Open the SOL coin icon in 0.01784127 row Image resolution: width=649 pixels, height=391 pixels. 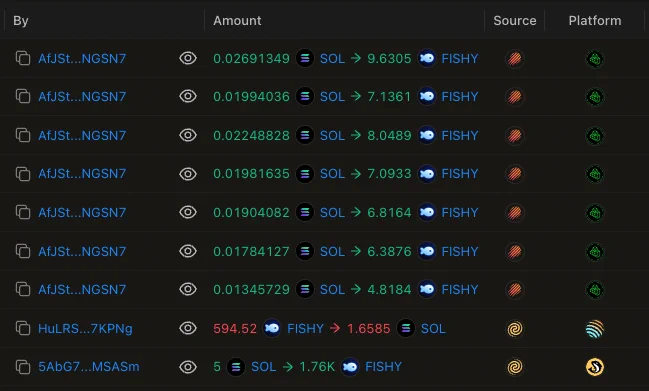pyautogui.click(x=305, y=251)
